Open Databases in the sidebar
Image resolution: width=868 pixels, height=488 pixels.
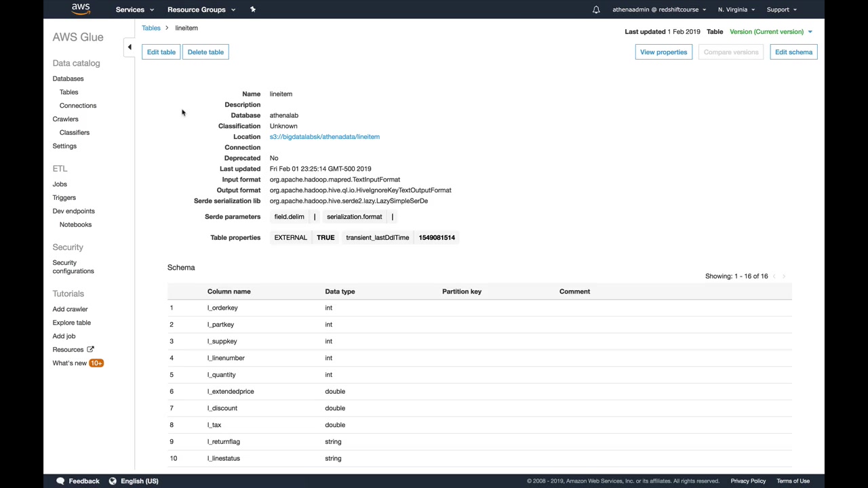point(68,79)
